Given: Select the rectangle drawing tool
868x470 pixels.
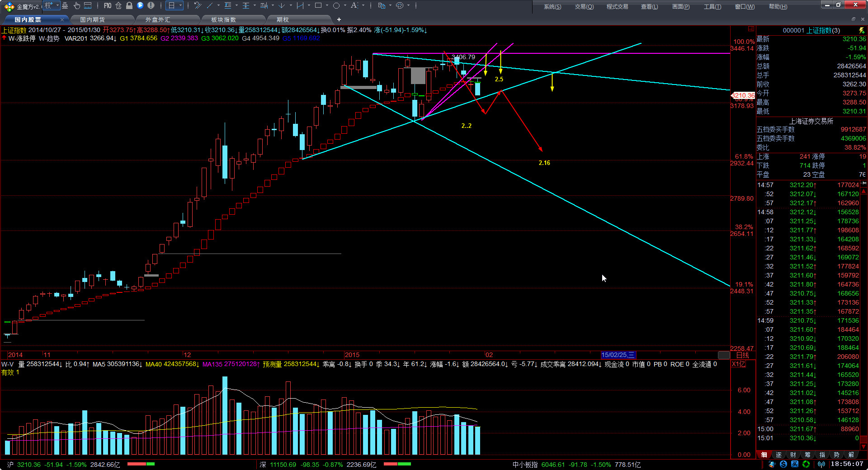Looking at the screenshot, I should [x=318, y=5].
